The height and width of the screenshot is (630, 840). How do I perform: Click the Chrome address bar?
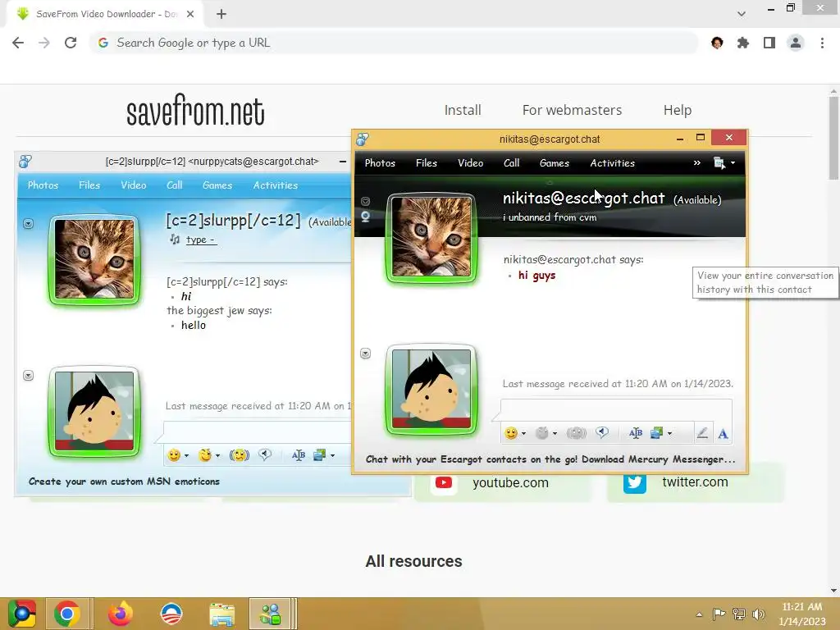pos(395,43)
